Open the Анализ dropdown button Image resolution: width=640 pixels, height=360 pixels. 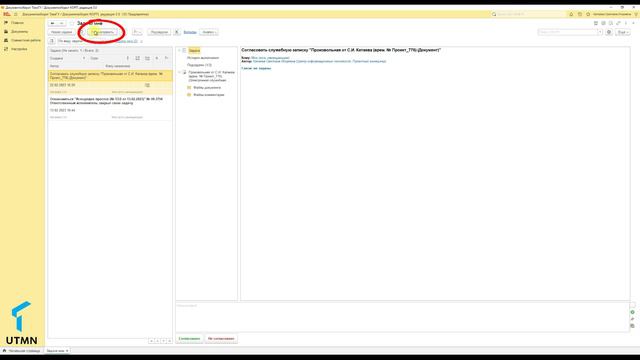click(x=209, y=32)
